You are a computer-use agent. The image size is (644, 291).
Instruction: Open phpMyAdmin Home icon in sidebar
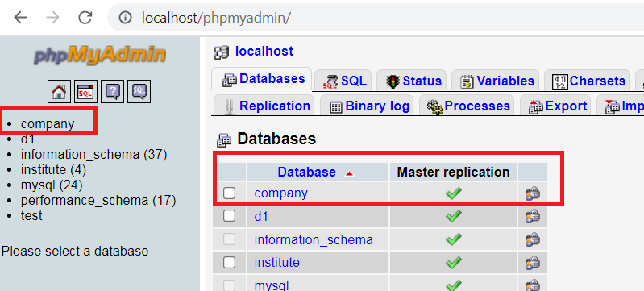pyautogui.click(x=59, y=91)
